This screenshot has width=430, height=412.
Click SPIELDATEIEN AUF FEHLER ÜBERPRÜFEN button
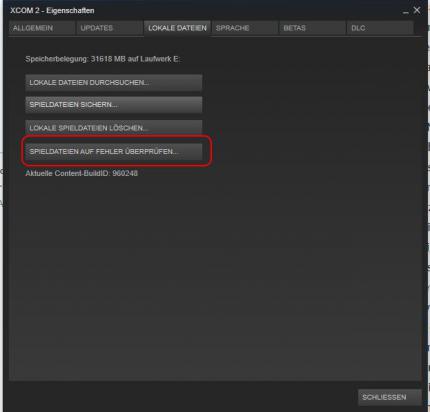pyautogui.click(x=114, y=151)
